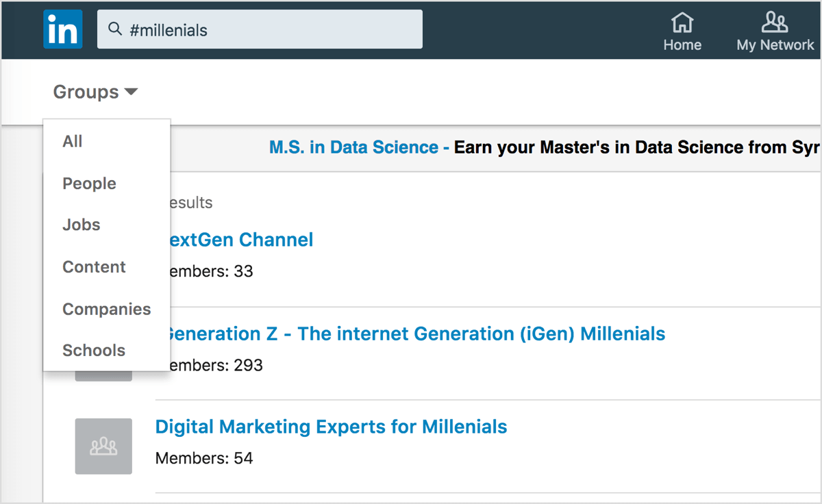
Task: Click the #millenials search field
Action: tap(274, 29)
